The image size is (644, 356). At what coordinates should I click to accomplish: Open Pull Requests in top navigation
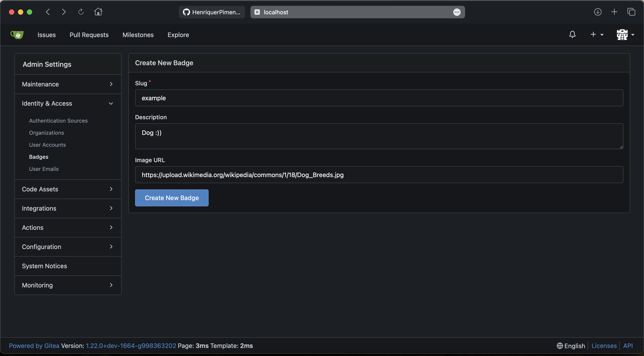89,35
